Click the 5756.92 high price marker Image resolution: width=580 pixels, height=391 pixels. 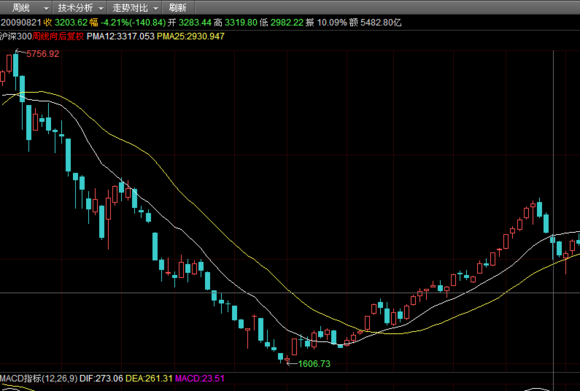[x=43, y=54]
